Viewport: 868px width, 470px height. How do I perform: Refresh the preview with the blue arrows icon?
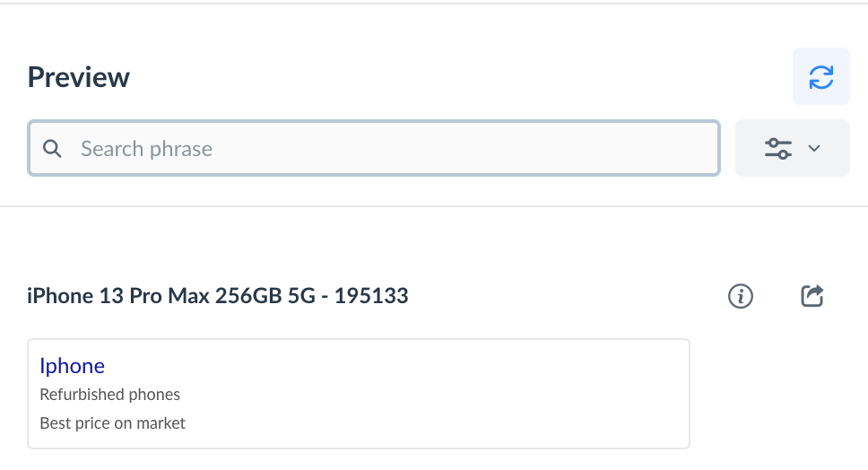[x=820, y=77]
